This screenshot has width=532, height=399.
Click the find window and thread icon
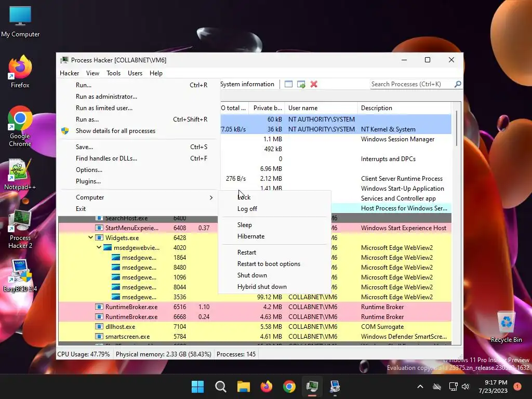point(301,84)
